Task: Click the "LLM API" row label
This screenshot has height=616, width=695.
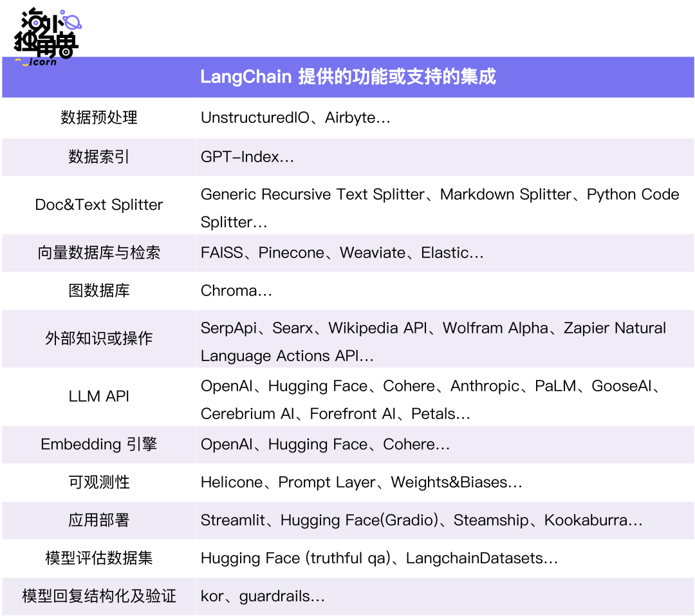Action: click(x=99, y=396)
